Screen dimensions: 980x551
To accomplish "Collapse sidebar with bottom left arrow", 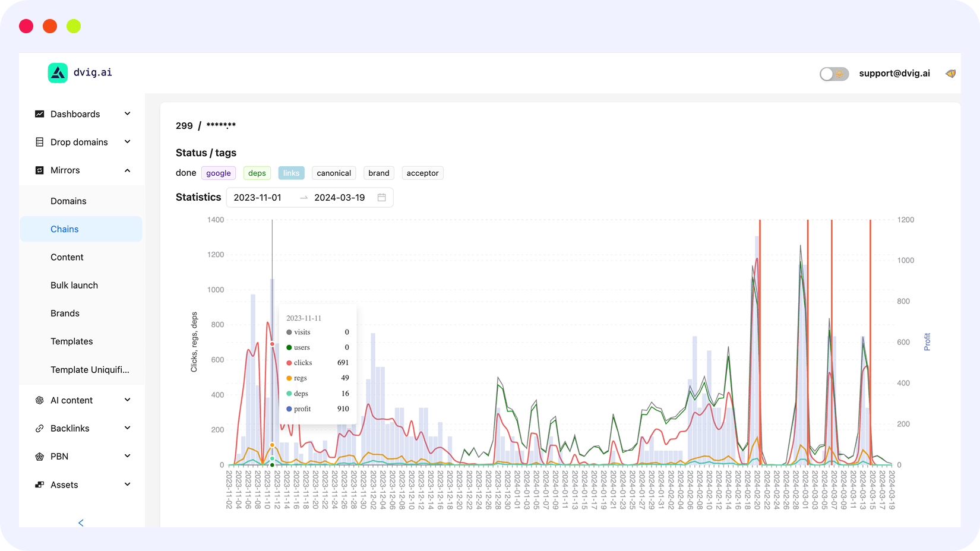I will coord(81,522).
